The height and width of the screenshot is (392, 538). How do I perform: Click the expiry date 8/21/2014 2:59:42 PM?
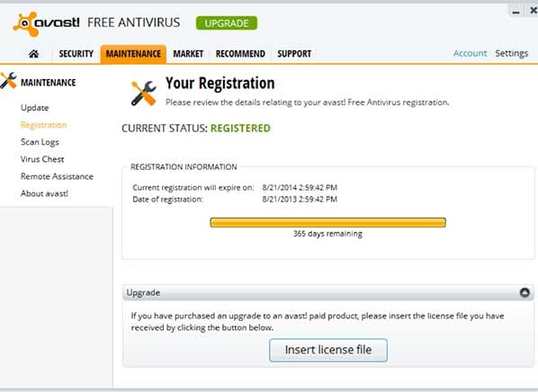(300, 188)
